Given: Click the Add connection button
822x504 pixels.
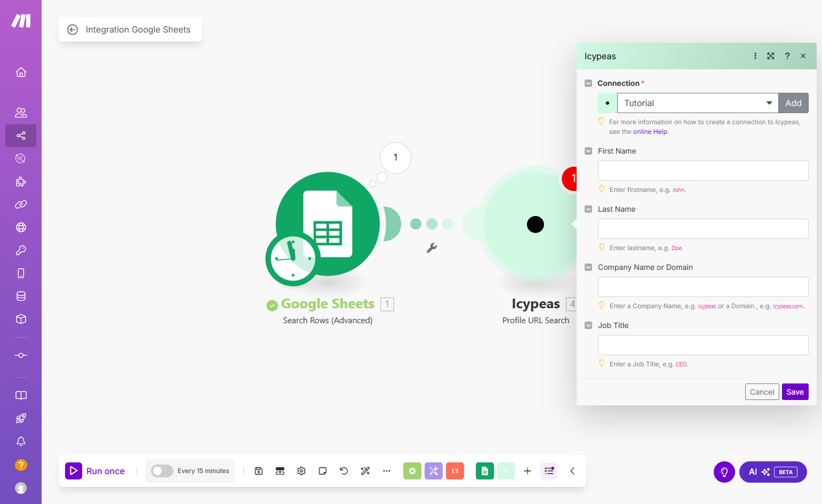Looking at the screenshot, I should click(793, 103).
